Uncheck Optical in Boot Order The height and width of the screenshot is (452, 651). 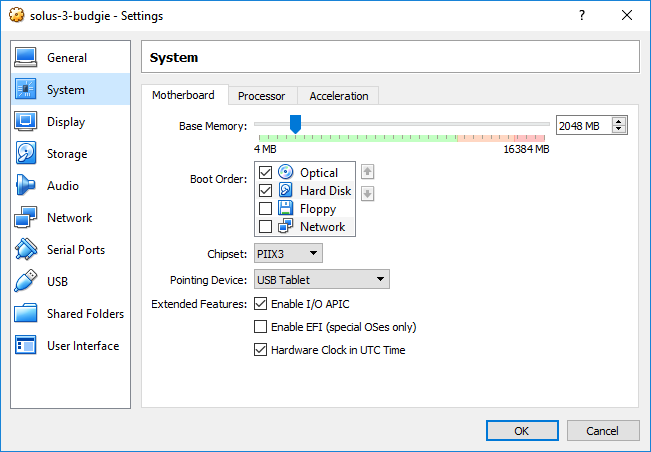[265, 172]
